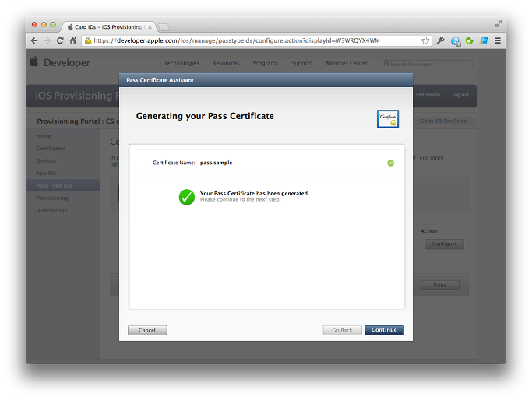This screenshot has width=532, height=400.
Task: Click the Search Developer field
Action: [x=427, y=64]
